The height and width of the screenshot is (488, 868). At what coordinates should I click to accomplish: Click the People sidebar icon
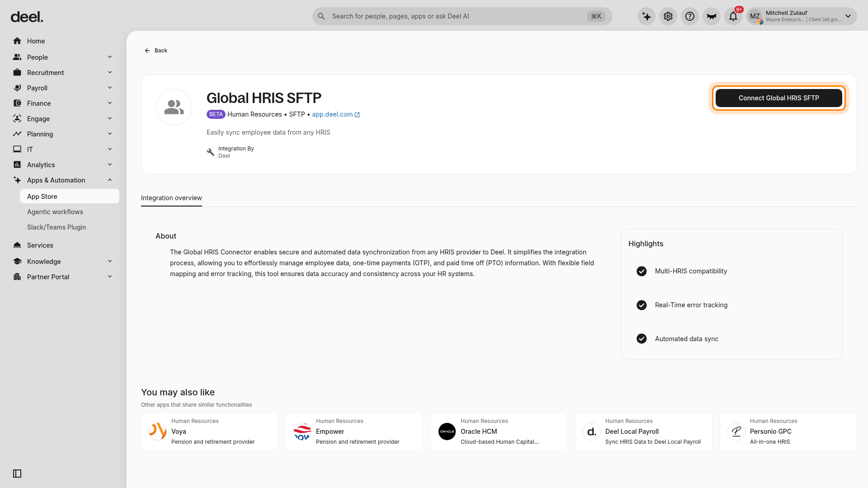coord(17,57)
